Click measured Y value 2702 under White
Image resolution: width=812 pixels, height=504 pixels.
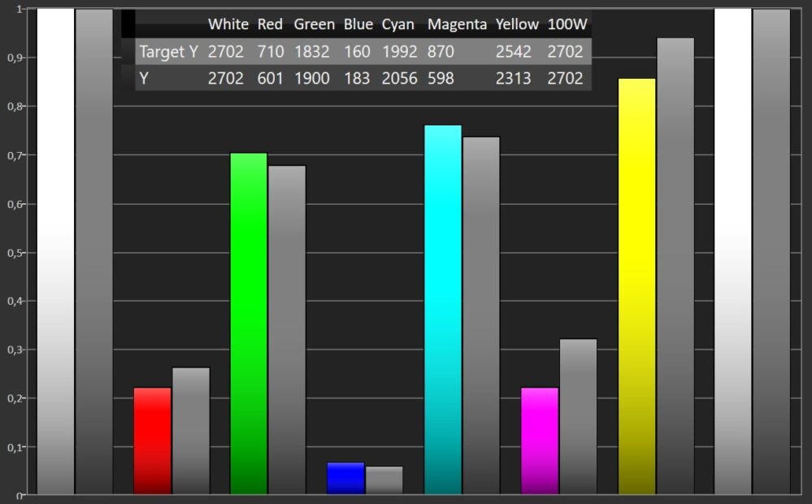coord(226,78)
